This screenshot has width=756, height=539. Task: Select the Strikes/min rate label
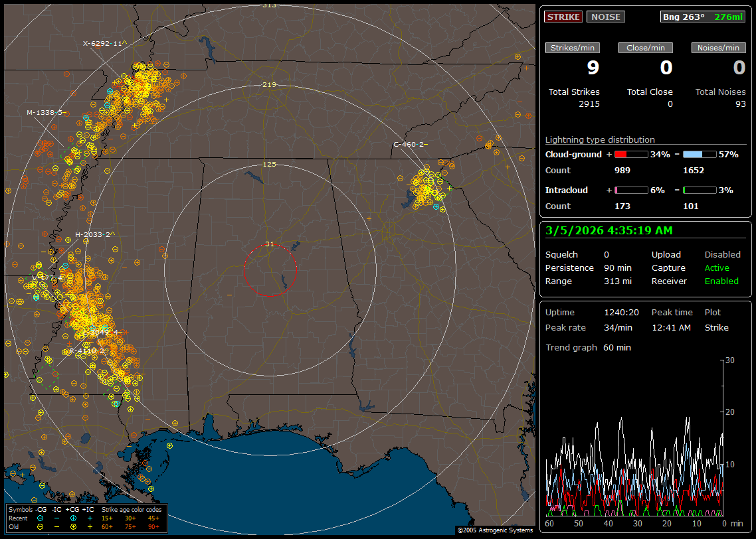(x=573, y=48)
